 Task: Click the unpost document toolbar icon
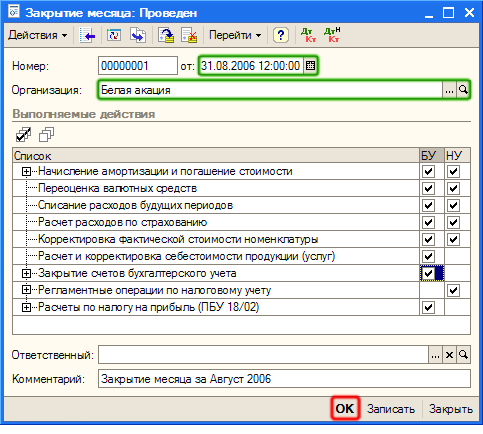(189, 35)
